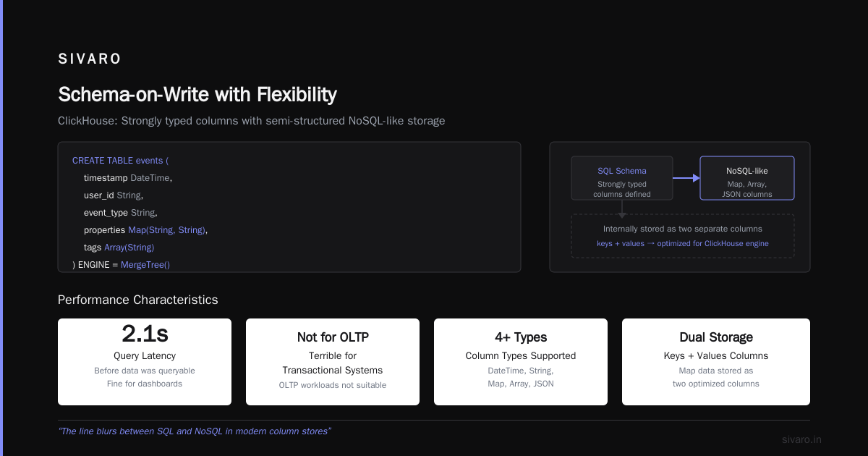Click the SQL Schema diagram box
The width and height of the screenshot is (868, 456).
(x=622, y=178)
